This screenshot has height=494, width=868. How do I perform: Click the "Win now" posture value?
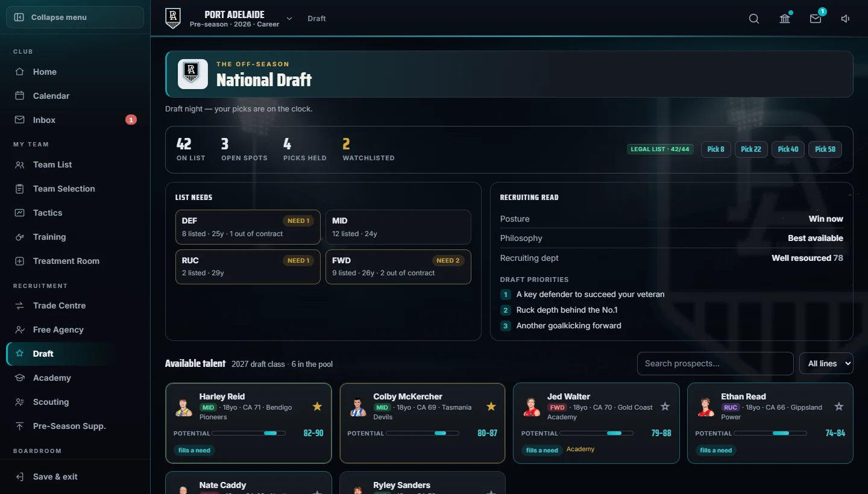826,219
